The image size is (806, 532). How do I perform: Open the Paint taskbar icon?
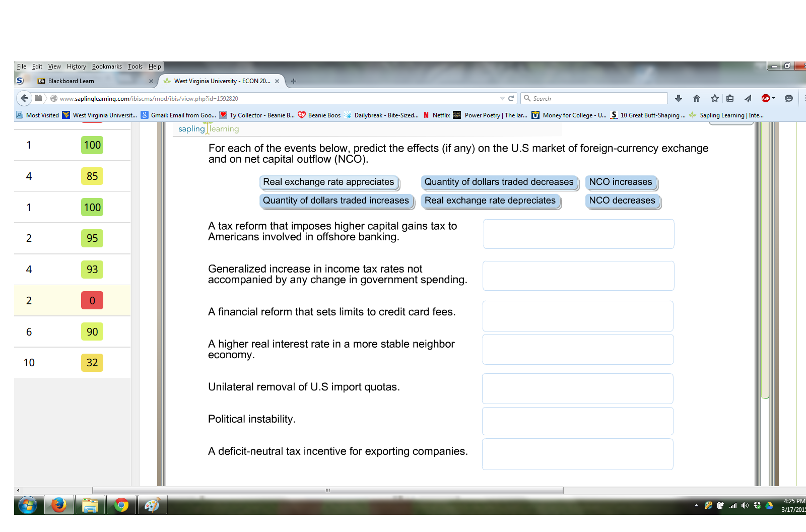click(152, 505)
